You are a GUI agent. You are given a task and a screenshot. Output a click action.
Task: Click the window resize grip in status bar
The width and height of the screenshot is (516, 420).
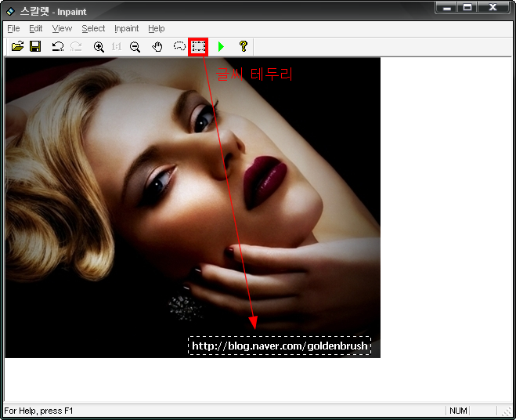(507, 411)
